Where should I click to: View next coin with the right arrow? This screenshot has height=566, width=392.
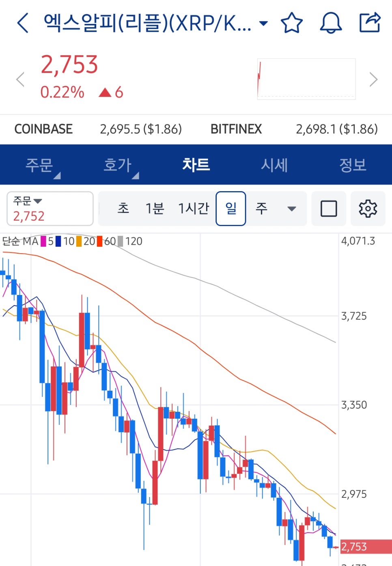tap(373, 79)
